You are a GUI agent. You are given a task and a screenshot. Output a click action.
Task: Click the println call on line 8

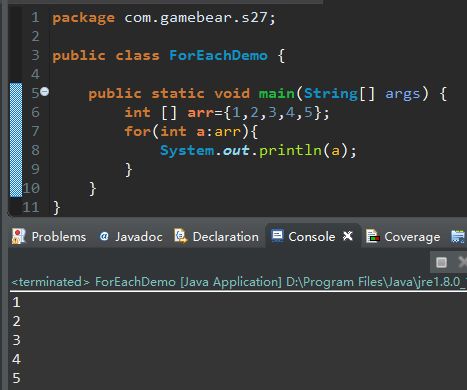[290, 151]
